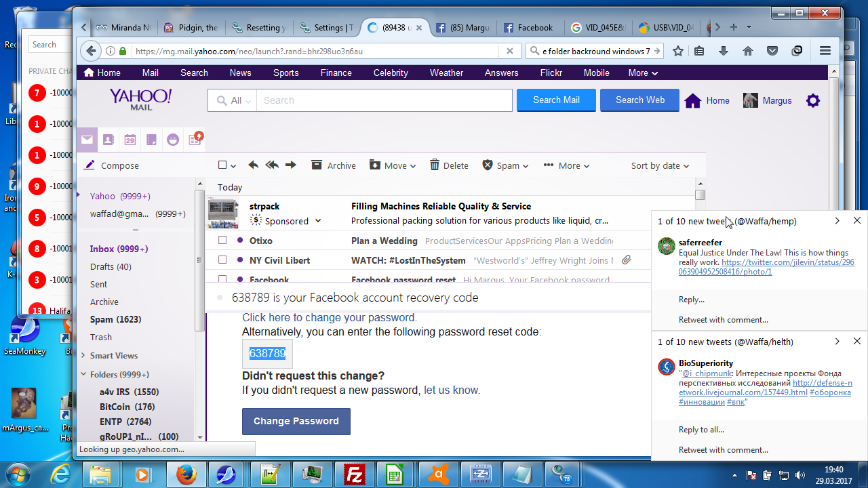Toggle unread dot on NY Civil Libert email
This screenshot has height=488, width=868.
(x=240, y=260)
